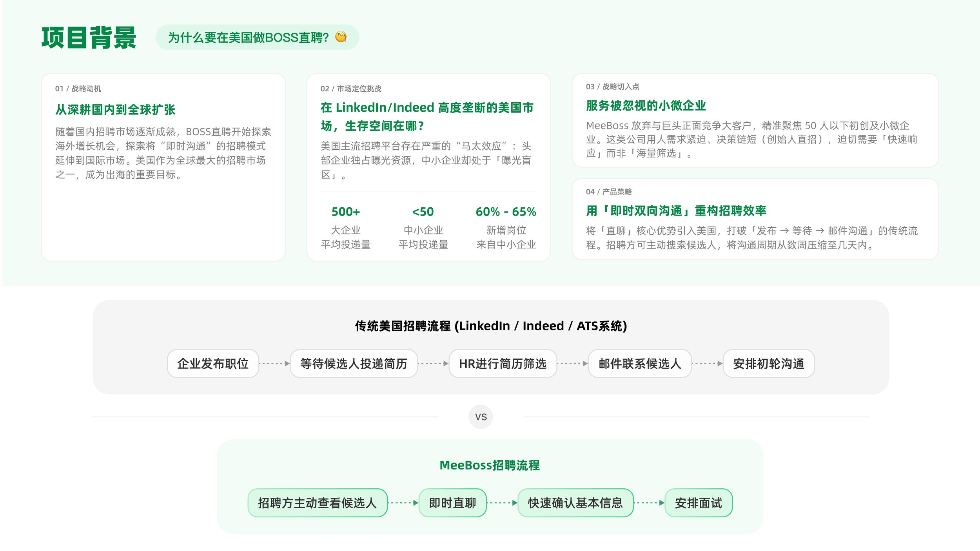Click the HR进行简历筛选 step box
This screenshot has height=551, width=980.
503,364
